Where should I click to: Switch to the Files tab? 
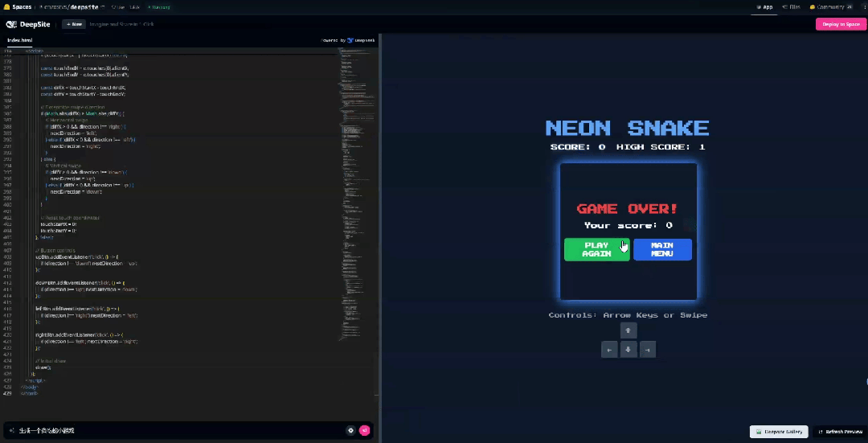click(791, 6)
